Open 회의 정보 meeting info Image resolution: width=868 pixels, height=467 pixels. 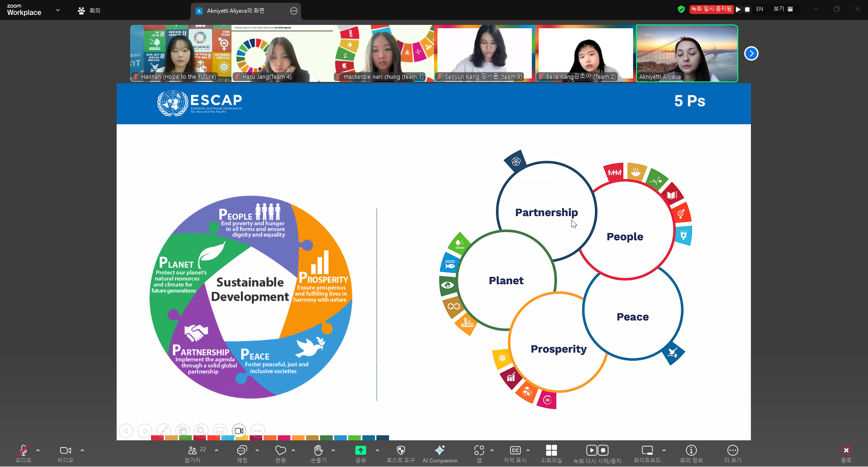point(691,454)
